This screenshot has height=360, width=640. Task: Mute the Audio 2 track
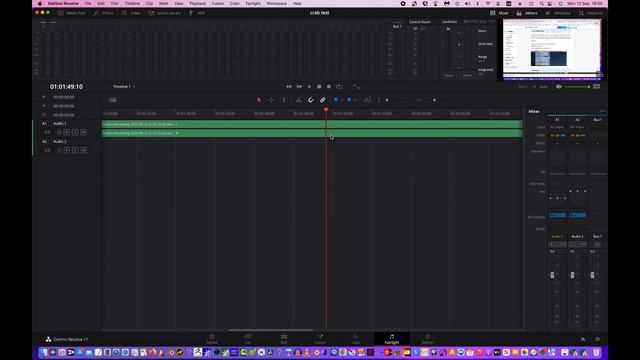click(84, 150)
